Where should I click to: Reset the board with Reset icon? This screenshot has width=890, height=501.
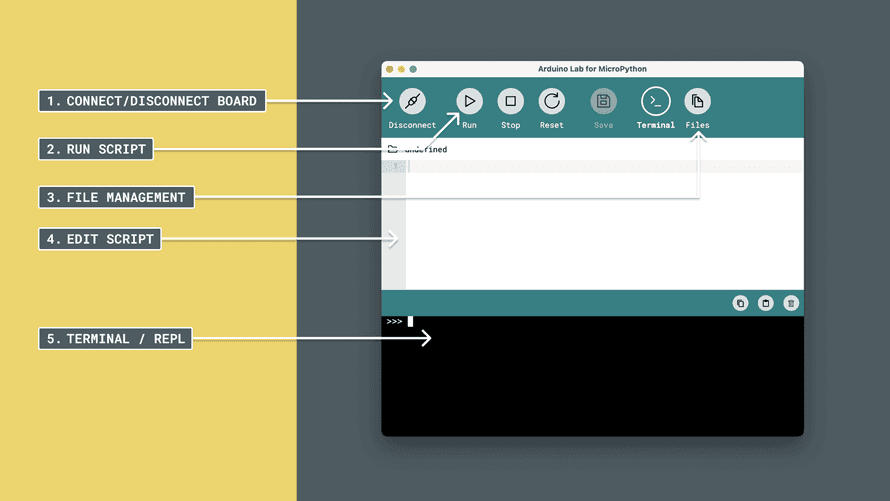tap(552, 102)
